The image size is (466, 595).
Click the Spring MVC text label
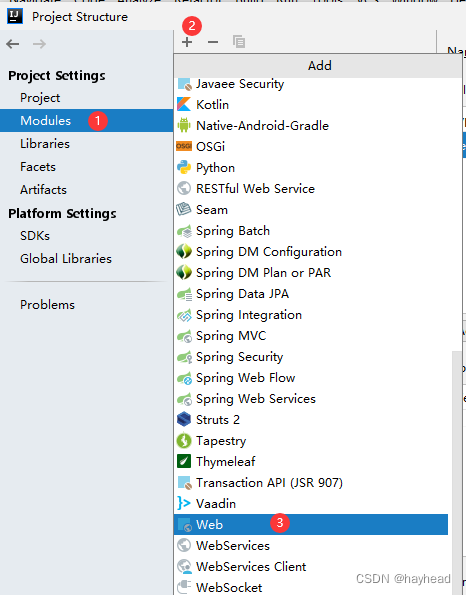point(231,336)
